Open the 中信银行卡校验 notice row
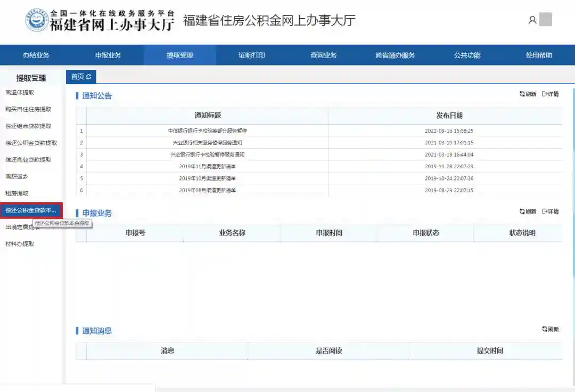This screenshot has width=575, height=392. (x=207, y=130)
